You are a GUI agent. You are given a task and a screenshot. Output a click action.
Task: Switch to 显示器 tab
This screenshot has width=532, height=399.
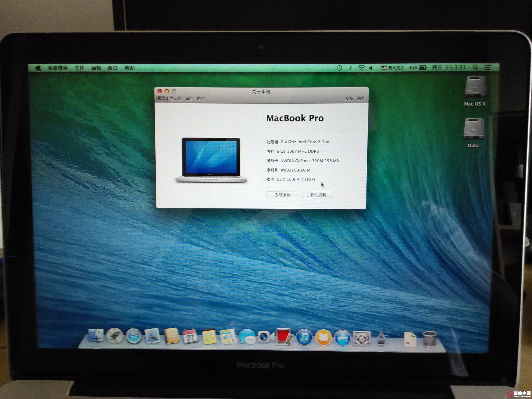tap(175, 98)
